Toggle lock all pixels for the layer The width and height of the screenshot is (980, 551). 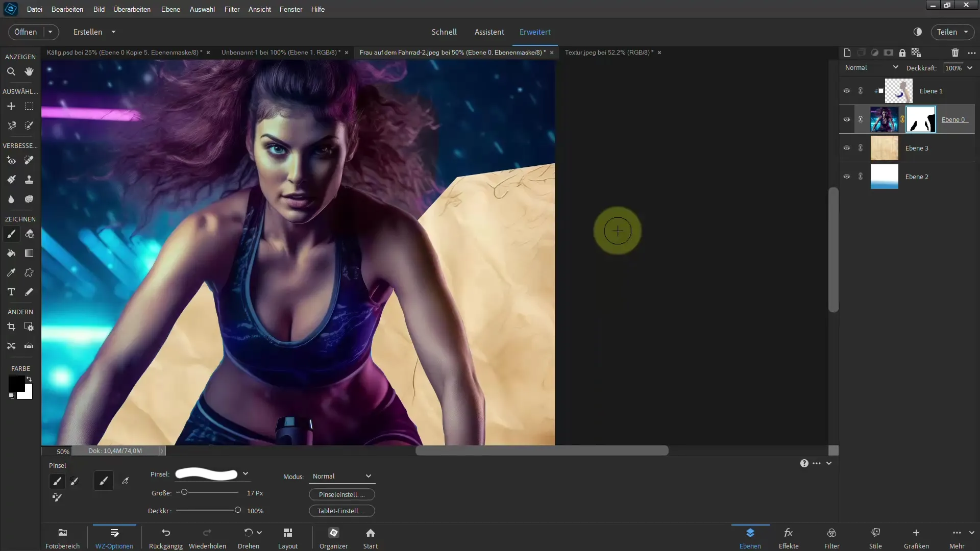pyautogui.click(x=902, y=53)
